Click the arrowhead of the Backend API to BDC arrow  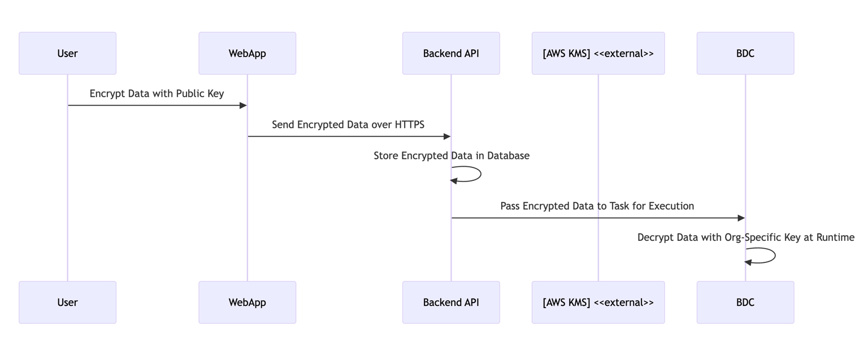pyautogui.click(x=741, y=218)
